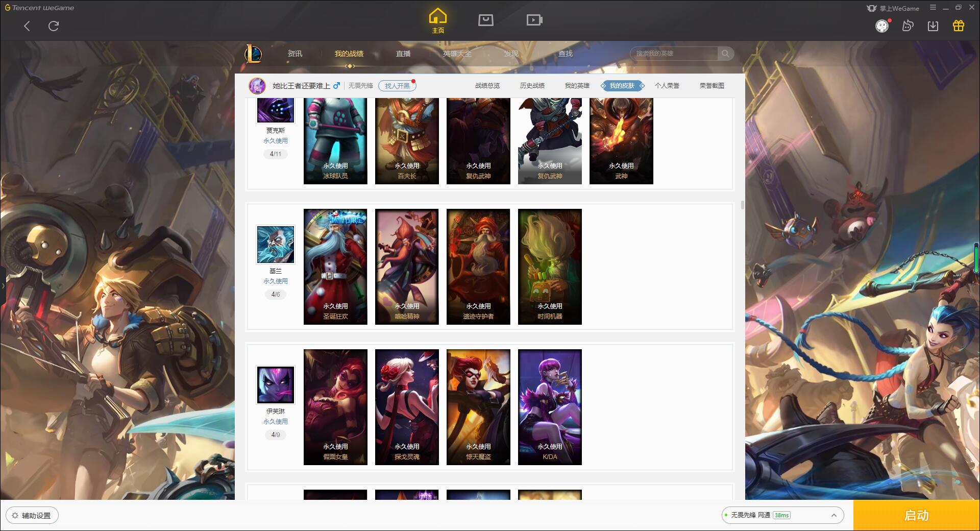Screen dimensions: 980x531
Task: Open the K/DA skin card
Action: [550, 407]
